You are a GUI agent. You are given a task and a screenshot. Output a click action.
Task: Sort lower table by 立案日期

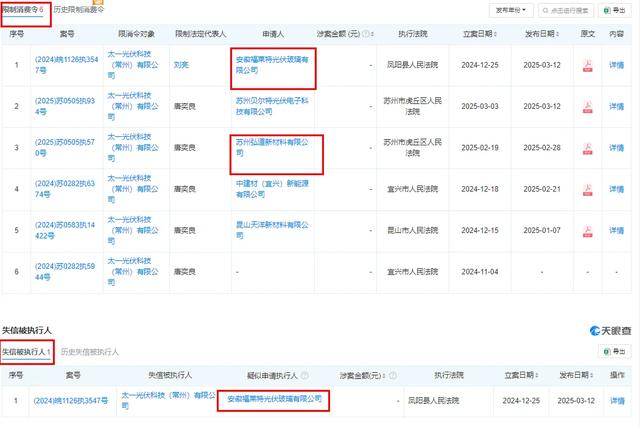[x=536, y=375]
